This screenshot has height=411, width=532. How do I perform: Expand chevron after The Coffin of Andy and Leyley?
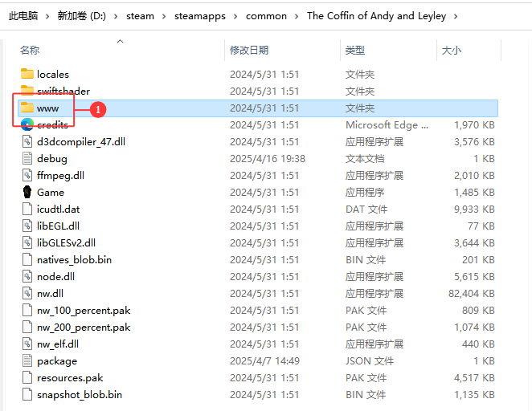pyautogui.click(x=456, y=16)
